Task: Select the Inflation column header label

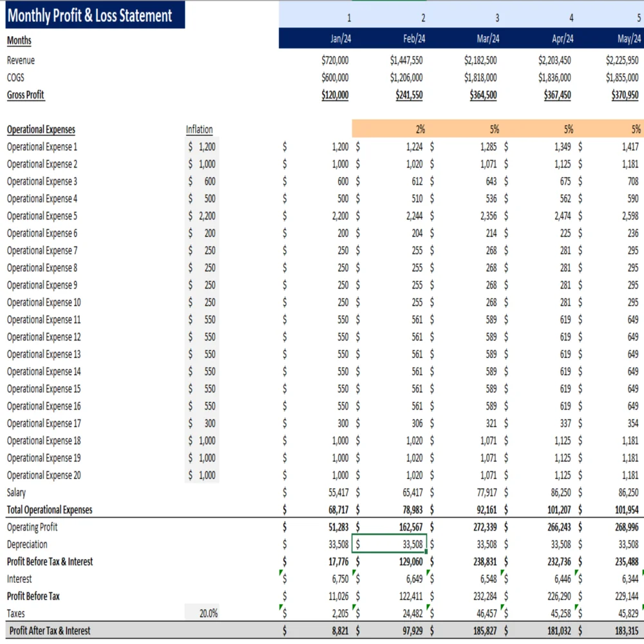Action: (199, 129)
